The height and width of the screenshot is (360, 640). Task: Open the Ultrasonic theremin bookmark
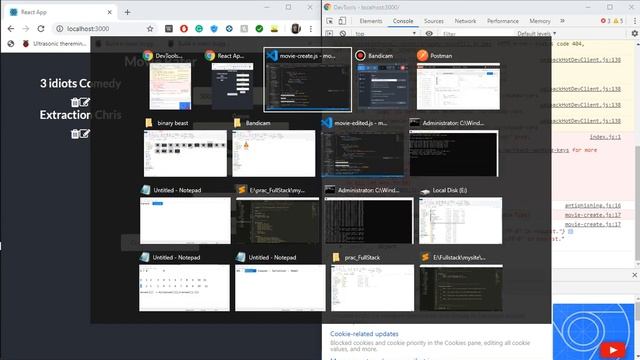[54, 44]
